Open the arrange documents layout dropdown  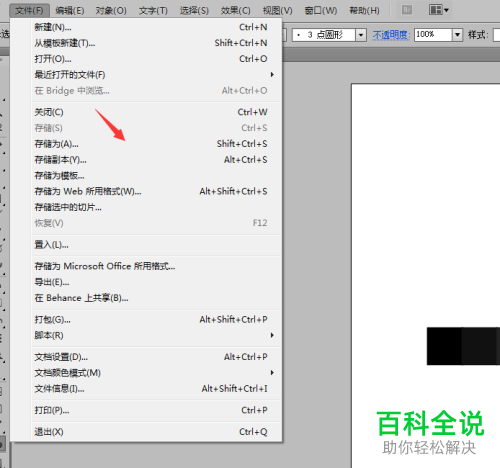(439, 10)
